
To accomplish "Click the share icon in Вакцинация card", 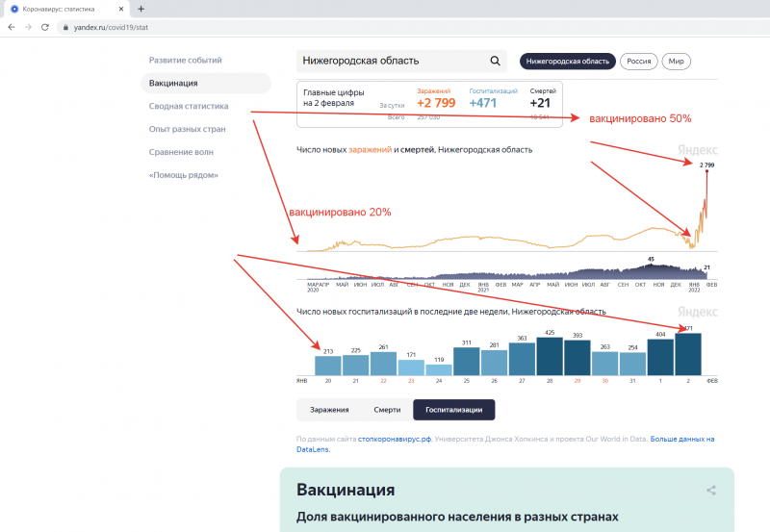I will (711, 491).
